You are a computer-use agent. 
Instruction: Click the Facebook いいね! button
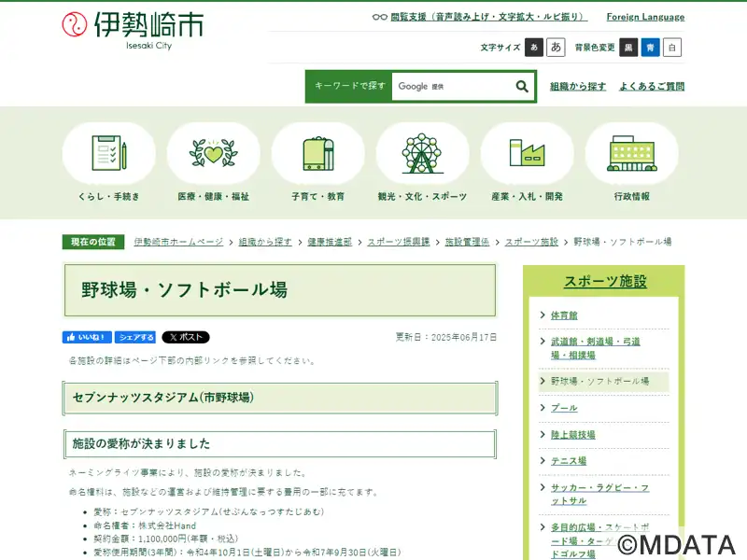coord(87,337)
